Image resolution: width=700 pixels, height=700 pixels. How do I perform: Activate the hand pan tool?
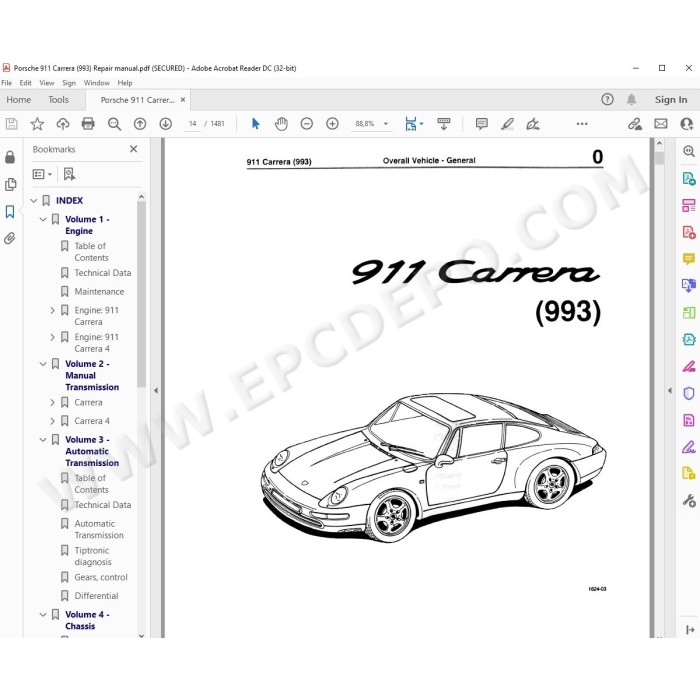[x=281, y=124]
